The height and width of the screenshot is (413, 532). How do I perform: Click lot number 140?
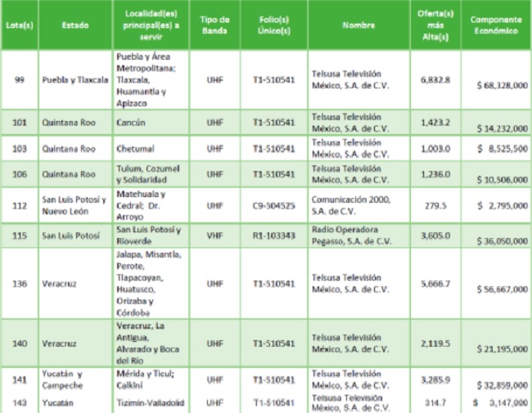click(20, 343)
